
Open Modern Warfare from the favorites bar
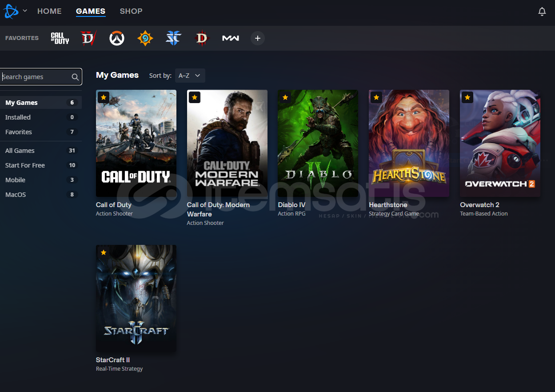click(230, 38)
